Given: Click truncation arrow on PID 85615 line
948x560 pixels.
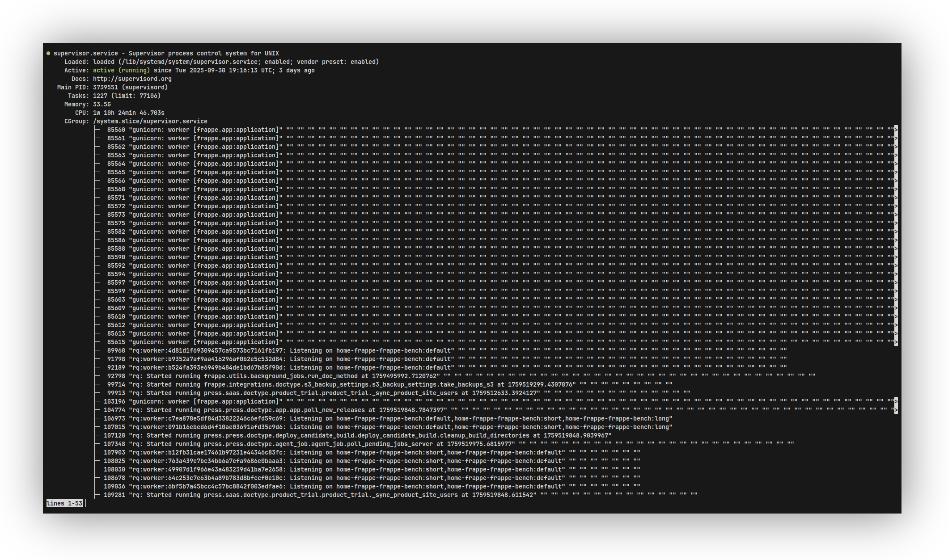Looking at the screenshot, I should click(x=896, y=342).
